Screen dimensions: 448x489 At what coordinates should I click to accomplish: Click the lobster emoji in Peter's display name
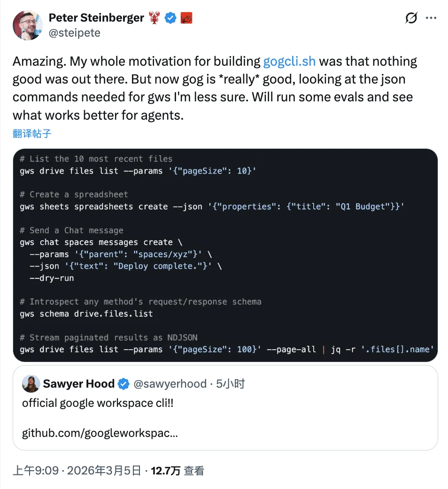point(155,17)
